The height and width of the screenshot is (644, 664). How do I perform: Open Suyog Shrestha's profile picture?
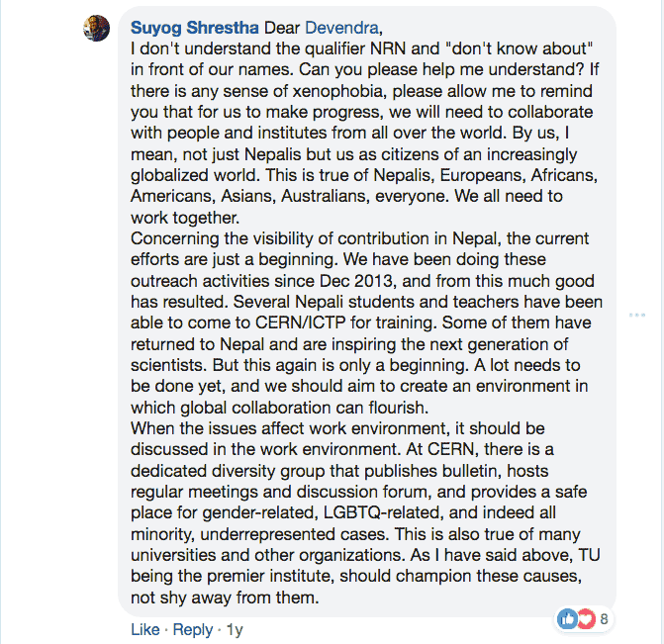97,28
